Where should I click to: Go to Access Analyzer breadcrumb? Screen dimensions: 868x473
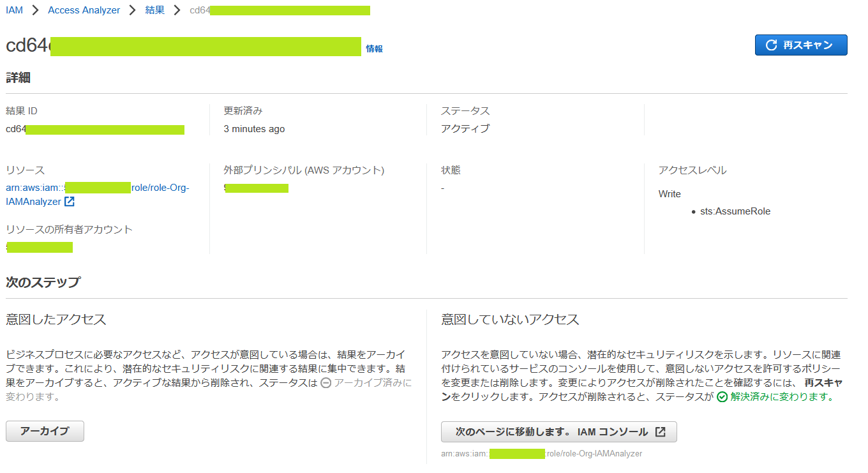(84, 10)
